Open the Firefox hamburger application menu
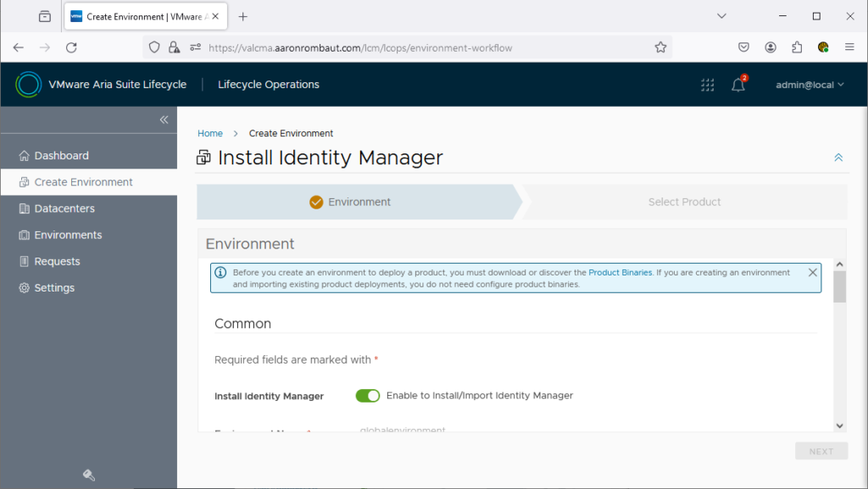The width and height of the screenshot is (868, 489). point(849,47)
